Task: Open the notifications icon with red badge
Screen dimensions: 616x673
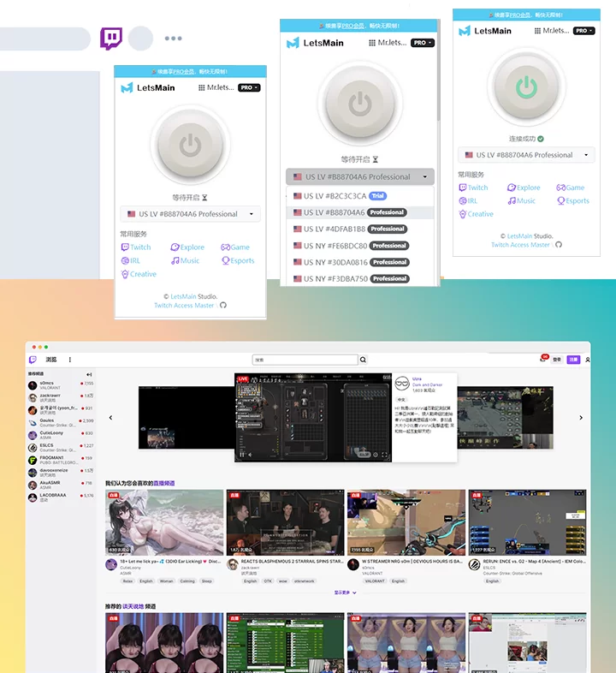Action: coord(543,359)
